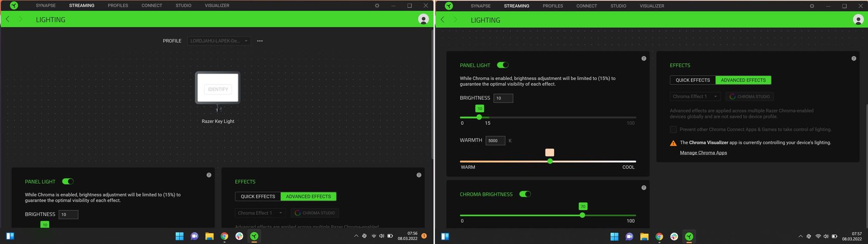
Task: Open Studio tab in right window
Action: (618, 6)
